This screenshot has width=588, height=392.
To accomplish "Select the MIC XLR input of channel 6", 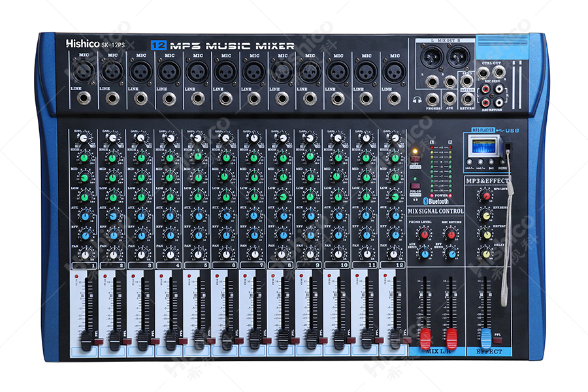I will pos(226,71).
